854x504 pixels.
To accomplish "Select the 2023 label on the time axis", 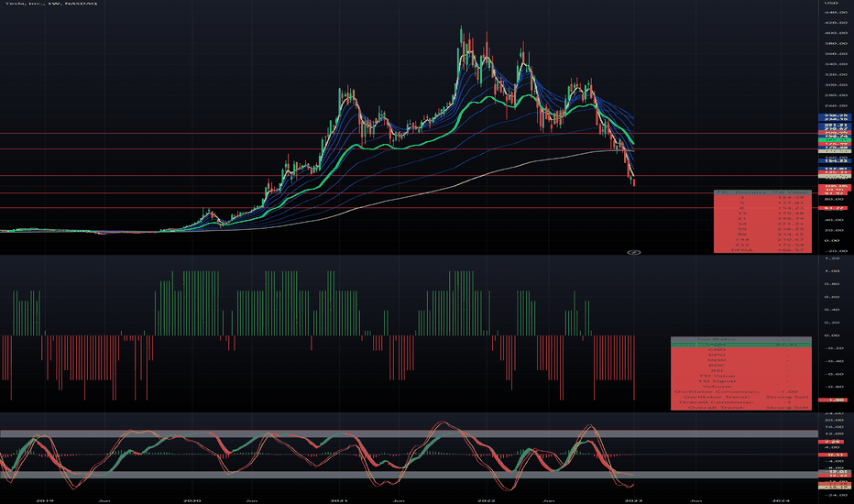I will [633, 500].
